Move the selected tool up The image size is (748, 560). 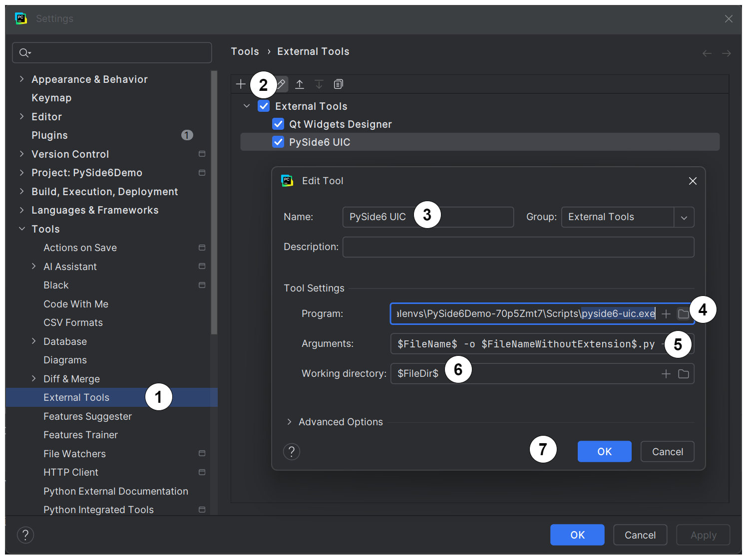tap(300, 84)
